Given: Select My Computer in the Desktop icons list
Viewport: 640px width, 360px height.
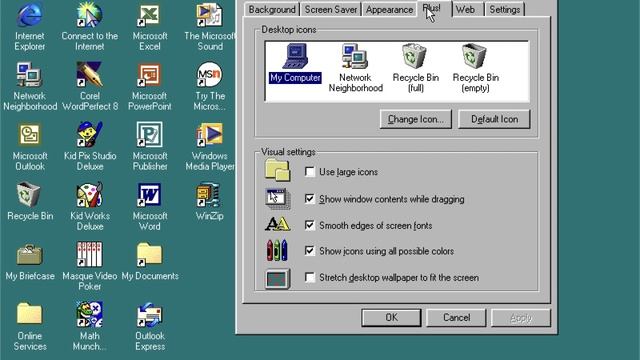Looking at the screenshot, I should tap(295, 63).
